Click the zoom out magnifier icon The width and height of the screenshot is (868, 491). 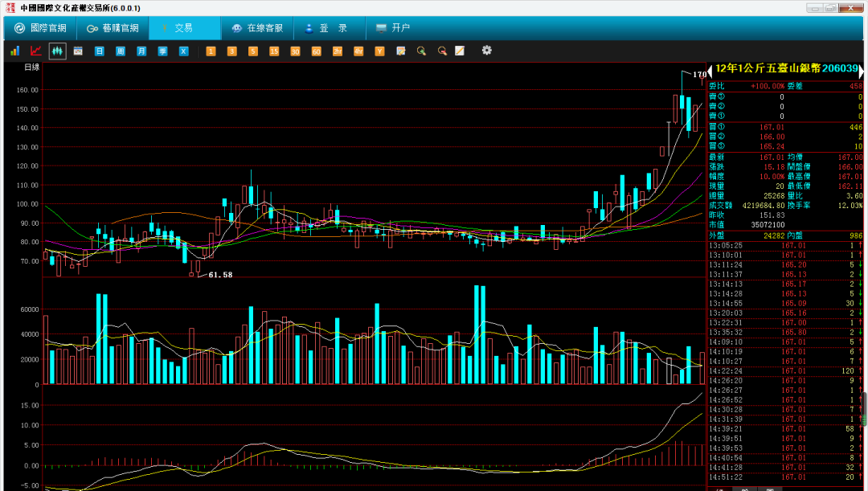pyautogui.click(x=442, y=51)
